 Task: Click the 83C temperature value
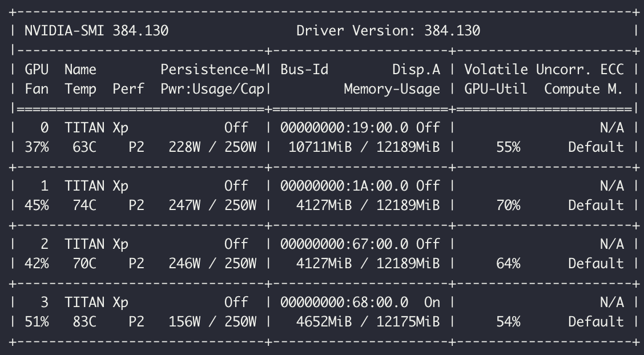[84, 322]
